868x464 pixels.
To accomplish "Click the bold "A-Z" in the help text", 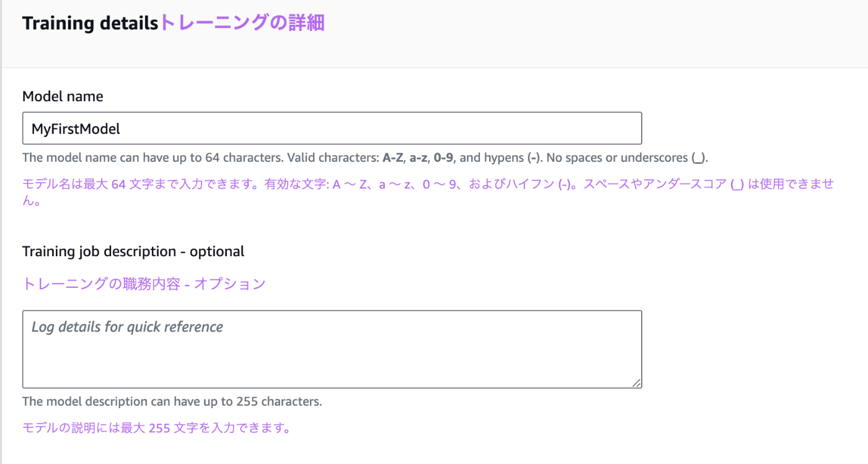I will tap(393, 158).
